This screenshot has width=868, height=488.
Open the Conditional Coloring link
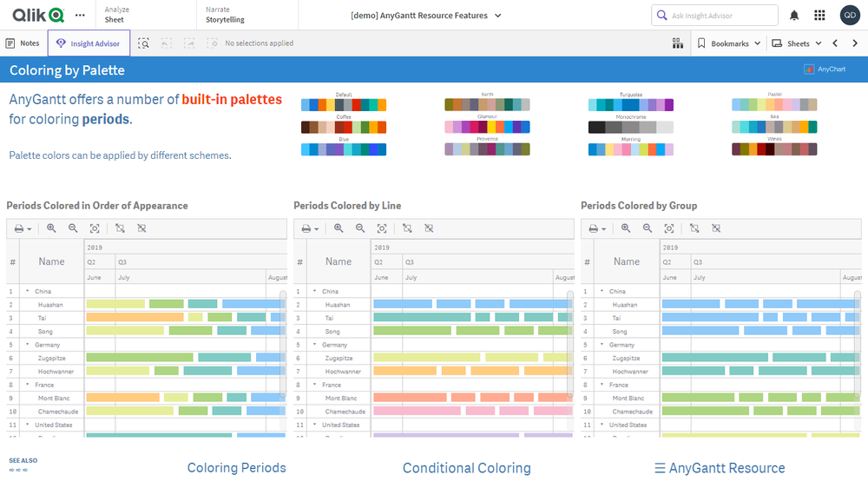(x=466, y=468)
